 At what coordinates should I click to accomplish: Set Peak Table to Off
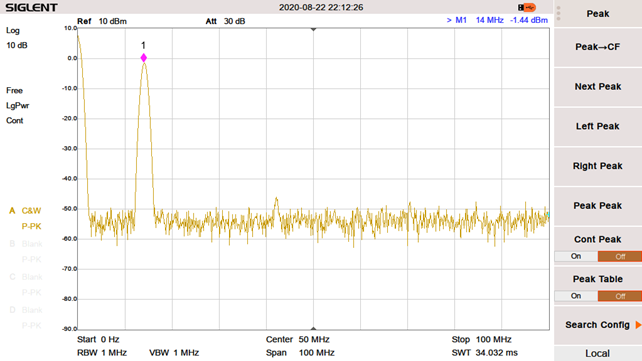click(x=620, y=296)
